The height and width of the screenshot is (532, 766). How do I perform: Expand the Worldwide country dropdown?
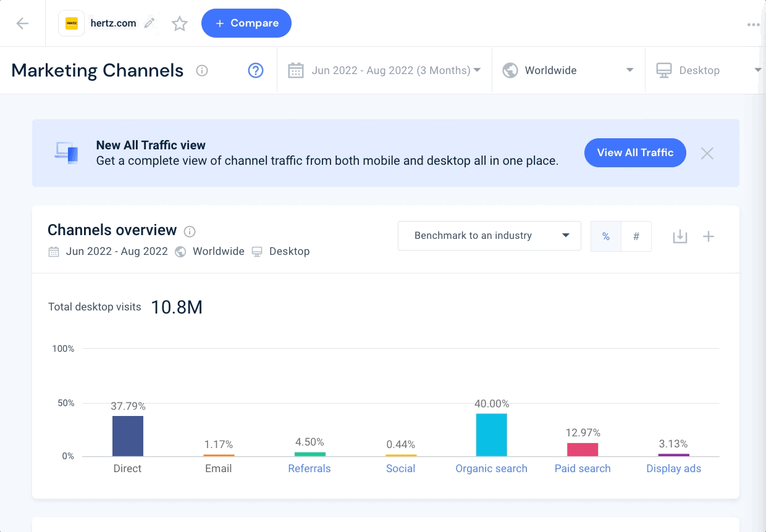point(568,70)
